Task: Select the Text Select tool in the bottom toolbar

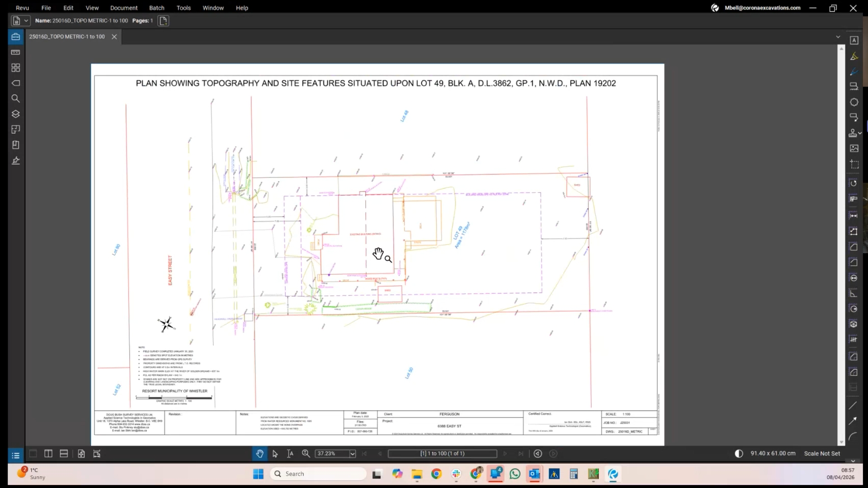Action: (290, 454)
